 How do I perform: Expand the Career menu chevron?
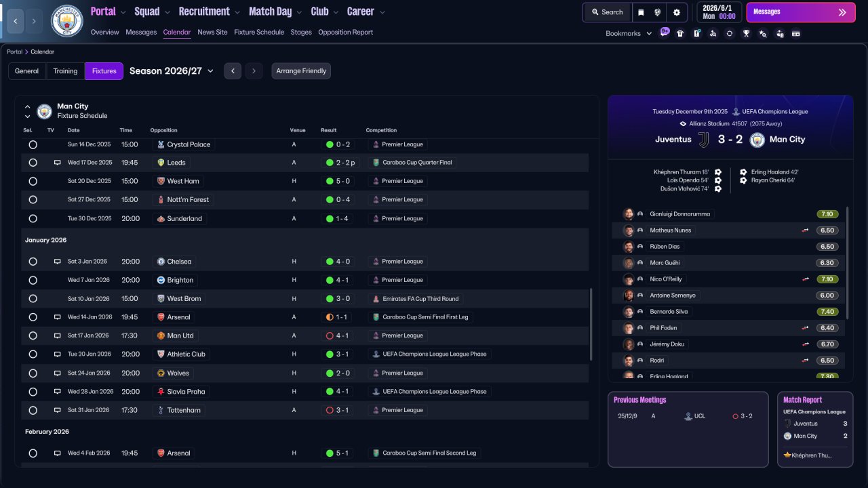[382, 12]
